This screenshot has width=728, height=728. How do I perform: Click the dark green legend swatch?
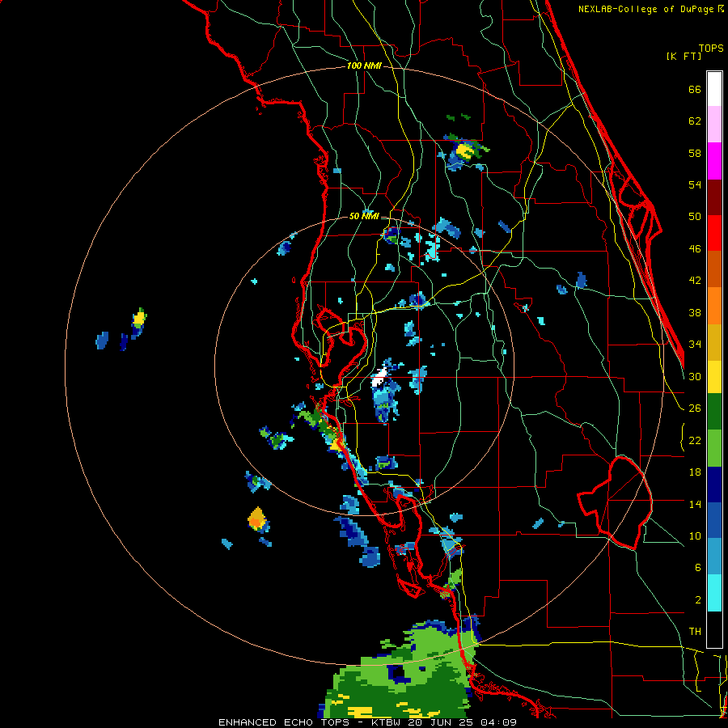[x=714, y=412]
